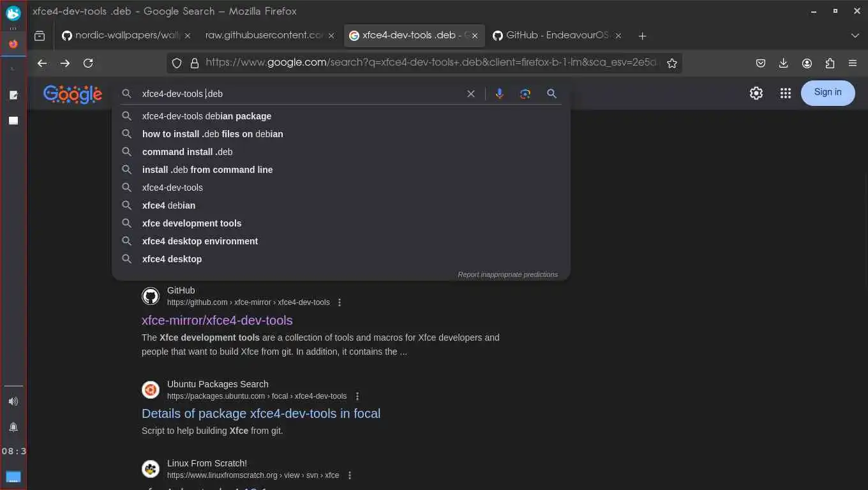Click the GitHub result favicon
Image resolution: width=868 pixels, height=490 pixels.
[151, 296]
